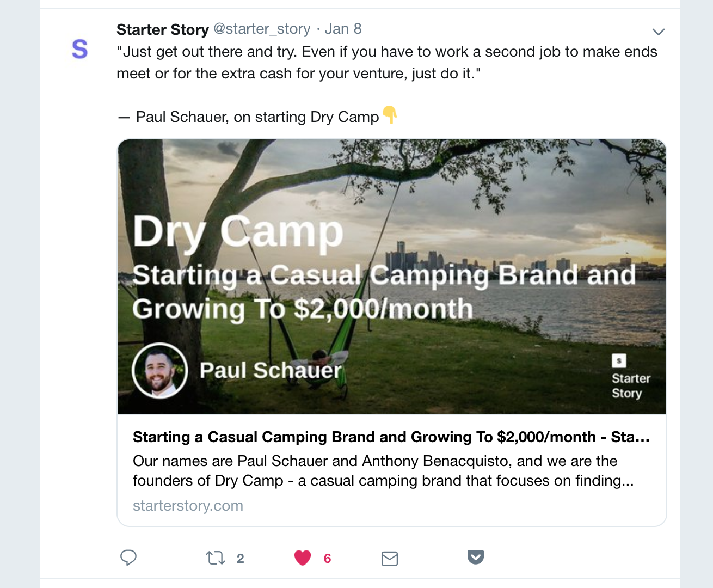This screenshot has width=713, height=588.
Task: Click Paul Schauer's circular portrait
Action: pyautogui.click(x=160, y=371)
